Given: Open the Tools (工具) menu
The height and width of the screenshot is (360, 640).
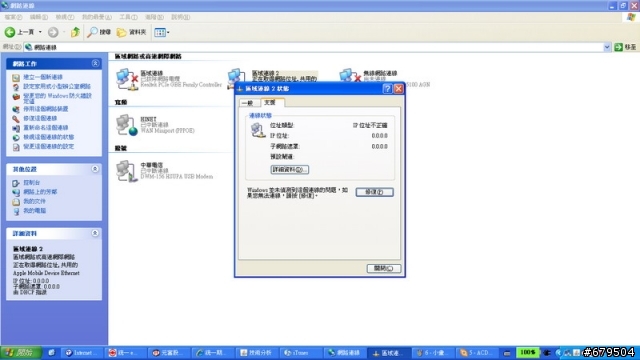Looking at the screenshot, I should click(x=128, y=17).
